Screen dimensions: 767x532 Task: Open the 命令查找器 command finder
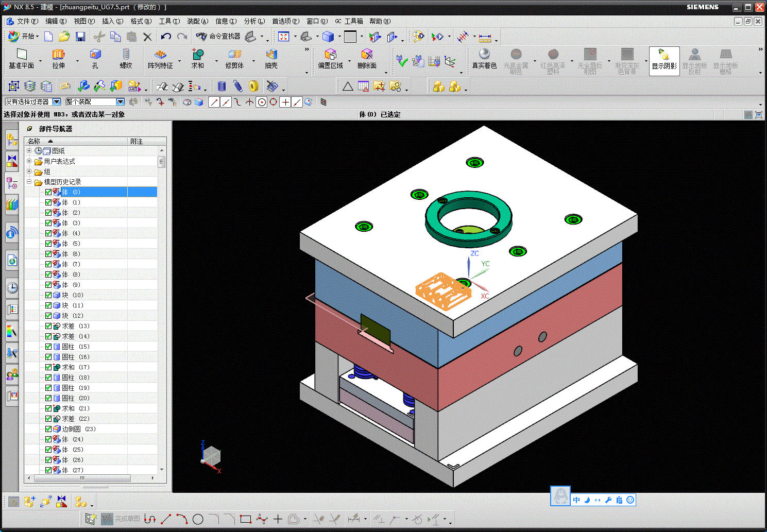coord(218,36)
